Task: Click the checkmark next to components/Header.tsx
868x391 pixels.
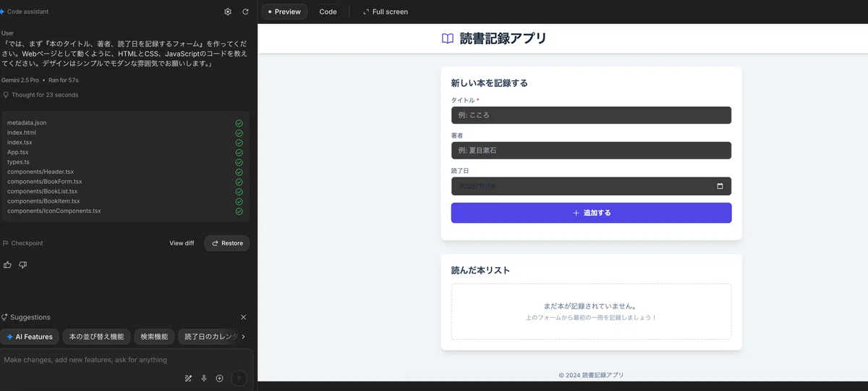Action: click(239, 172)
